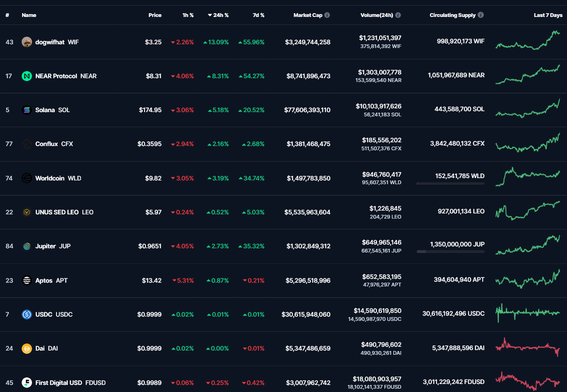Click the Circulating Supply info icon

(481, 15)
